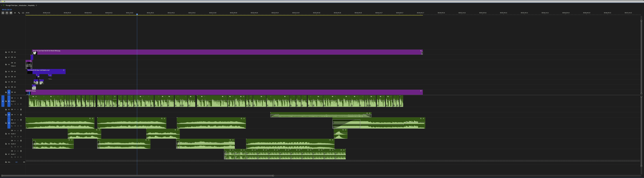Screen dimensions: 644x178
Task: Open Timeline Display Settings wrench icon
Action: 19,13
